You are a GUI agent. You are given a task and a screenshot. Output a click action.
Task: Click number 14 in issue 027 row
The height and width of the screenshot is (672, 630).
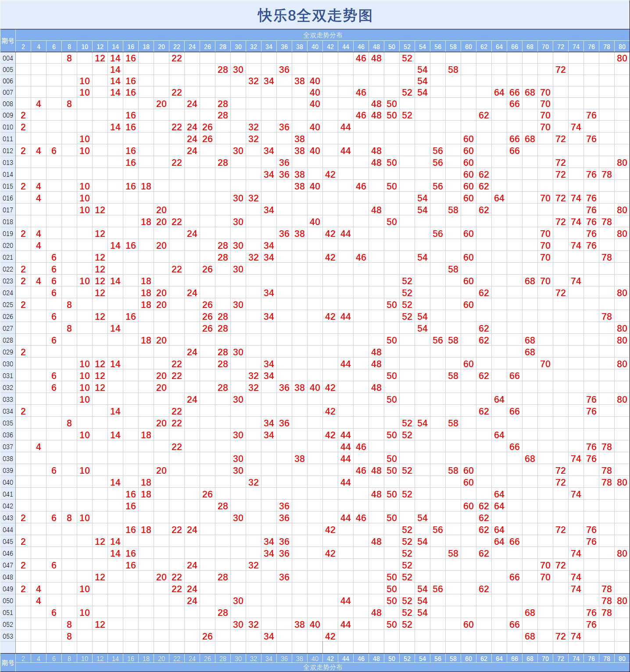point(115,328)
